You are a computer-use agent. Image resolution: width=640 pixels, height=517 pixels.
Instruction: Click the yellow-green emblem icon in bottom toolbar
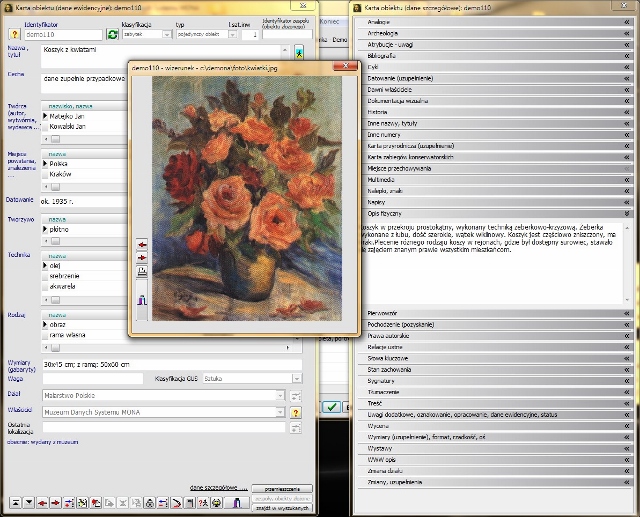click(217, 503)
